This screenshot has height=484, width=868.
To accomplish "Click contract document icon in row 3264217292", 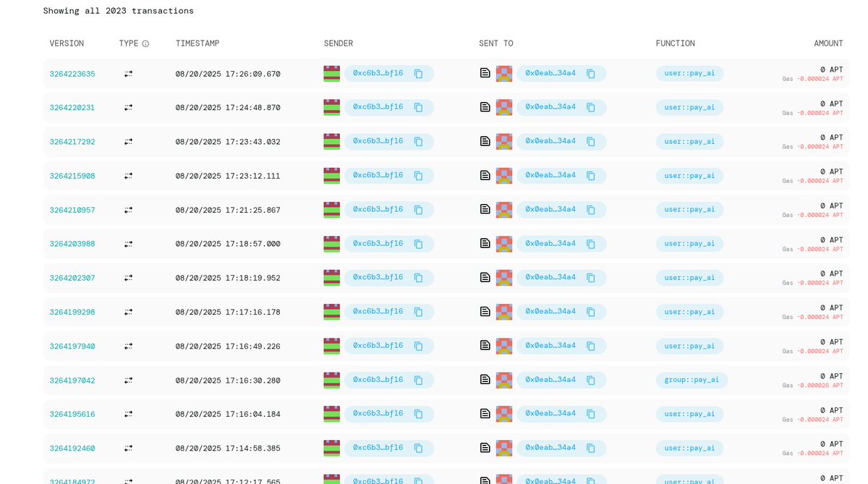I will coord(485,141).
